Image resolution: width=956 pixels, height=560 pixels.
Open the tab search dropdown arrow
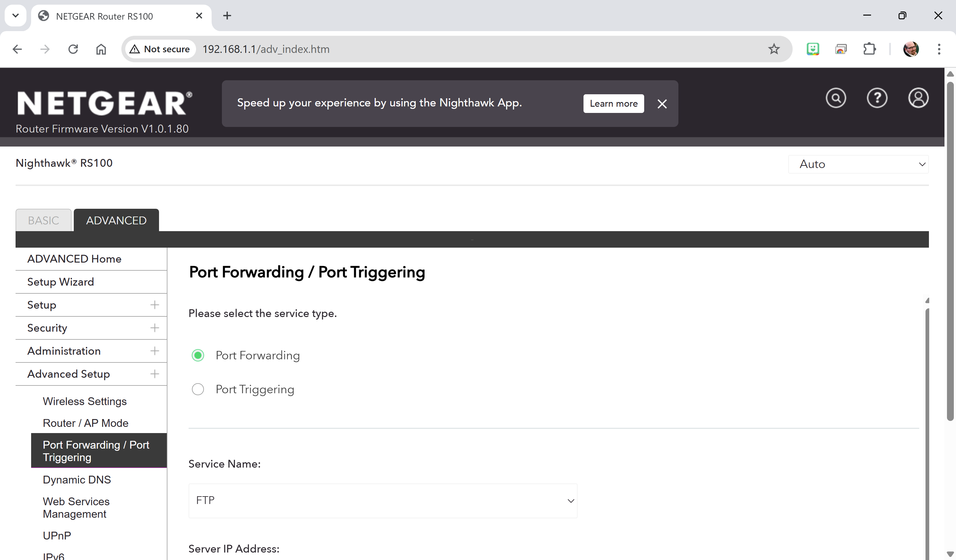point(16,16)
